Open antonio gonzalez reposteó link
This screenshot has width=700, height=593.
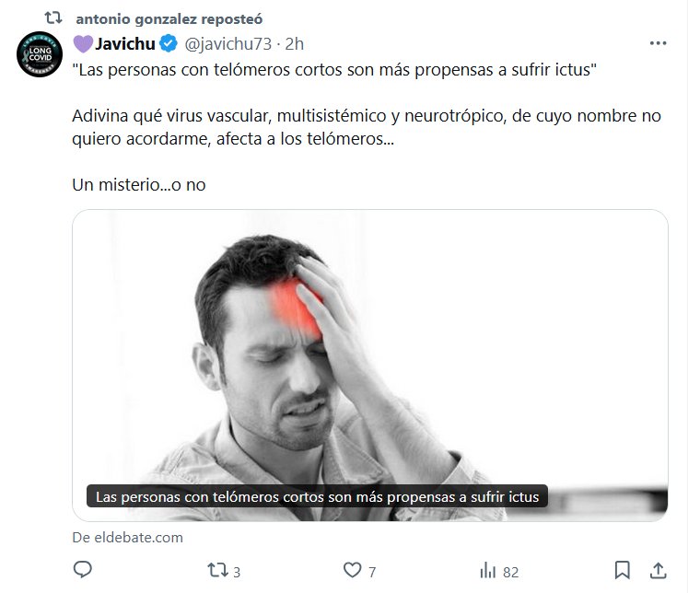[169, 19]
